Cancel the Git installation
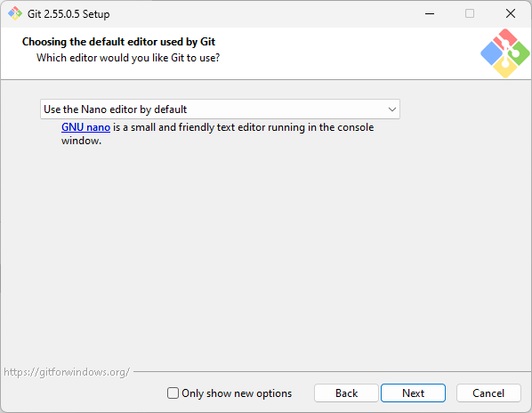 (488, 393)
